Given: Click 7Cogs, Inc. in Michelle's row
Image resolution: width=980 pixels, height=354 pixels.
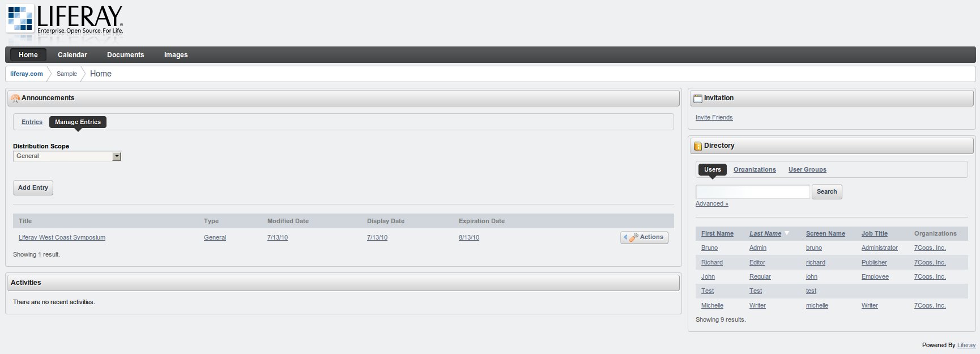Looking at the screenshot, I should coord(930,306).
